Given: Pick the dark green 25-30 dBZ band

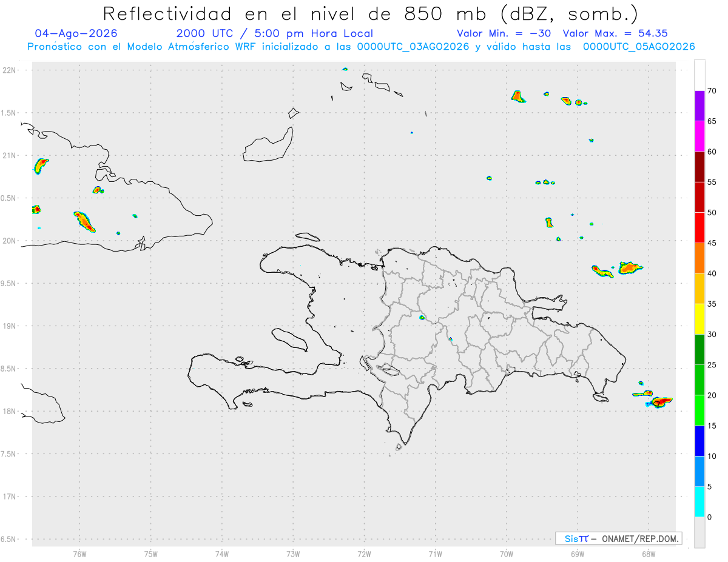Looking at the screenshot, I should pyautogui.click(x=699, y=350).
